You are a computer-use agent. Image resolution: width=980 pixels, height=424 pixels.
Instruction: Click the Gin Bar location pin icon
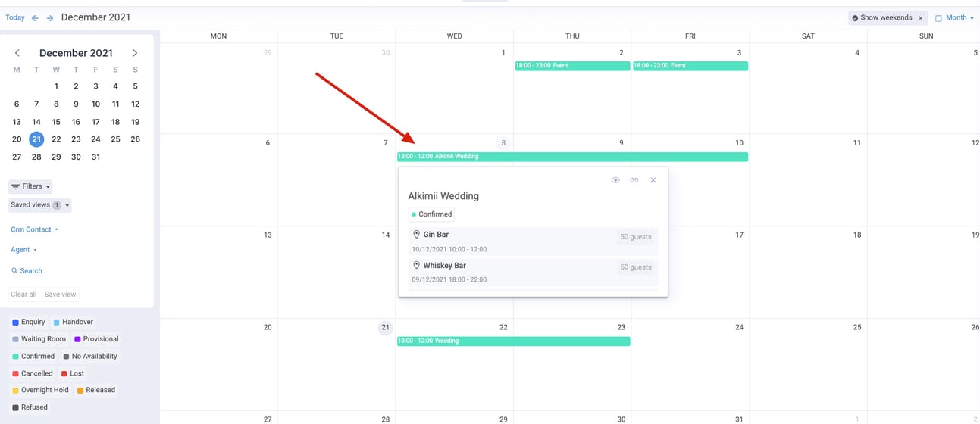coord(416,235)
